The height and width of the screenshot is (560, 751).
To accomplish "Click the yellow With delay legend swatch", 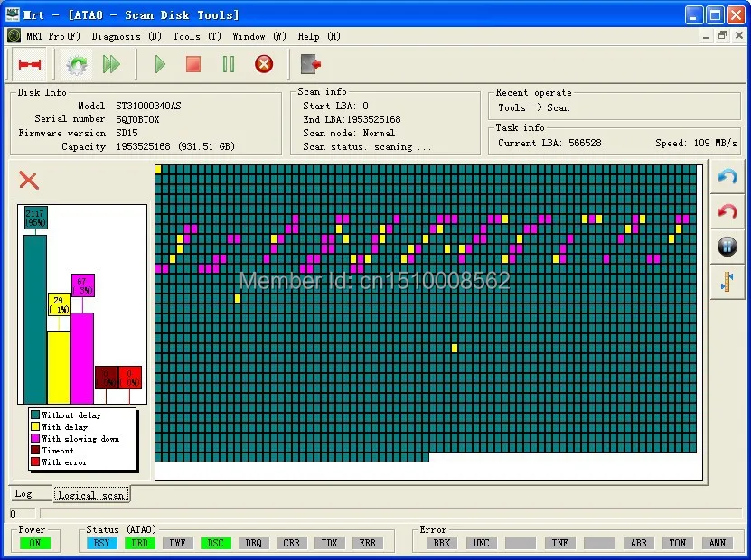I will pos(35,426).
